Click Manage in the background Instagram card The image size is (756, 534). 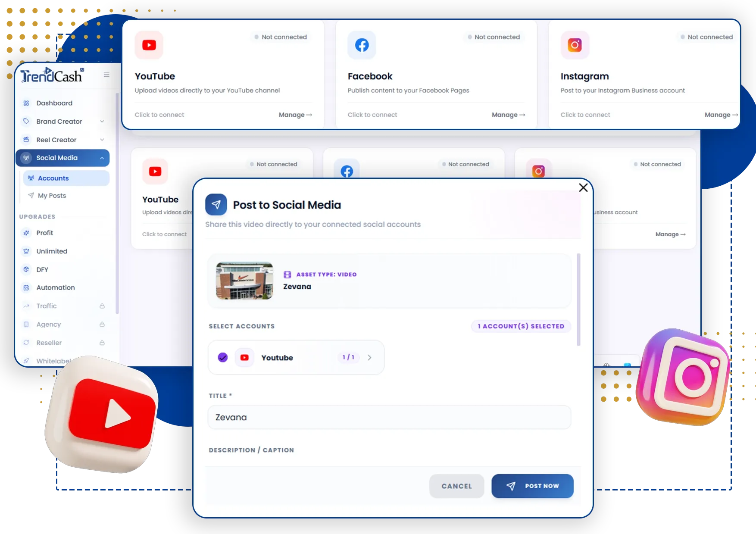click(670, 234)
